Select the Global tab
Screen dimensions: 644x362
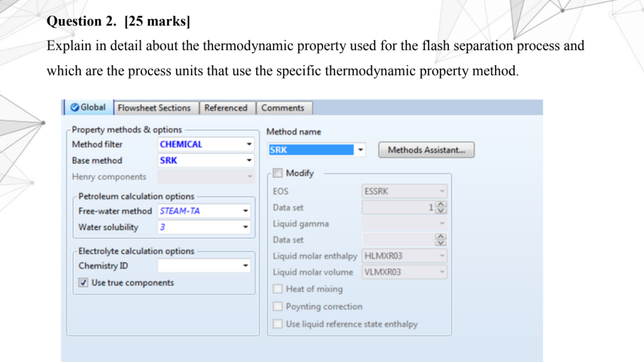89,108
